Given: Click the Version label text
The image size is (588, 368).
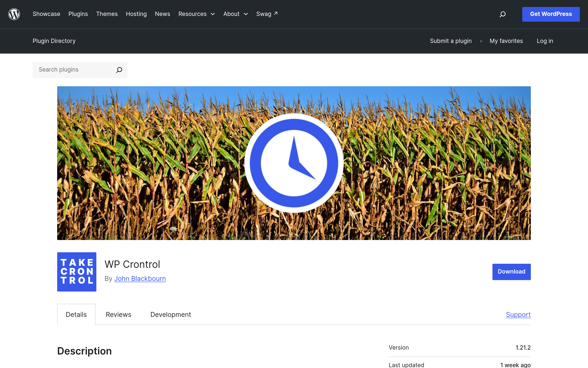Looking at the screenshot, I should point(399,348).
